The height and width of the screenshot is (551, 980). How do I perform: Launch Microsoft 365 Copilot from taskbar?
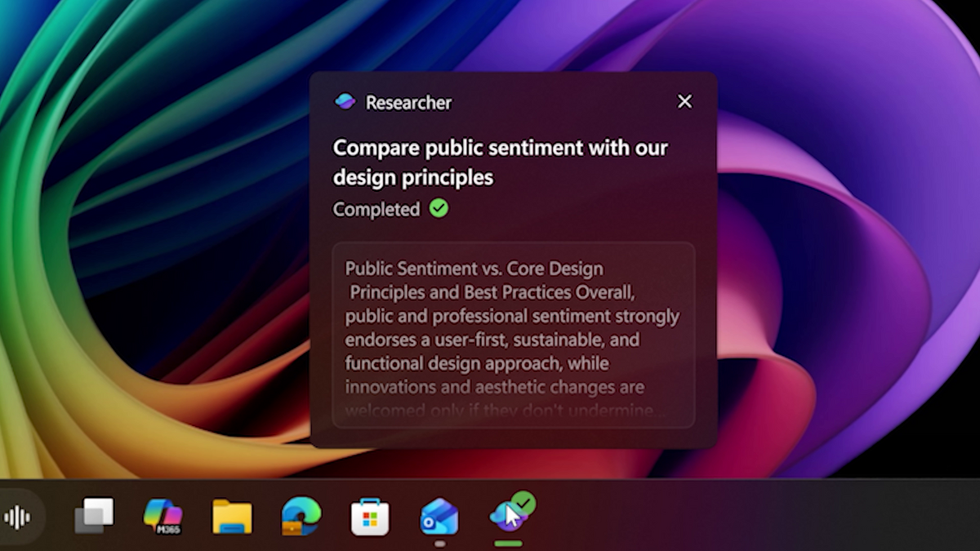[x=163, y=516]
